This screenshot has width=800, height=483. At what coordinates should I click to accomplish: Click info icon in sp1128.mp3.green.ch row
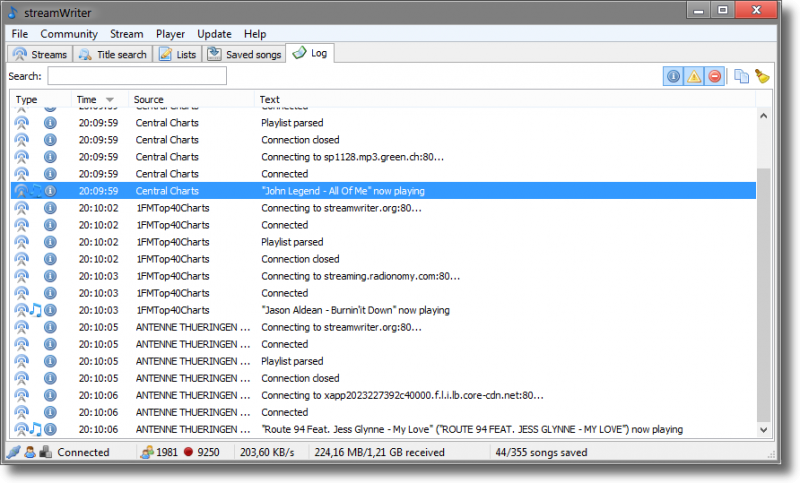(50, 157)
